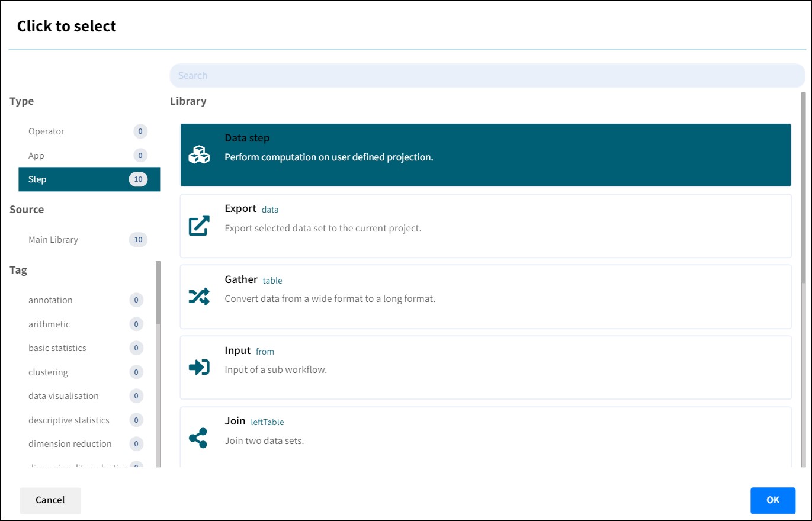
Task: Click the App count badge 0
Action: pos(140,156)
